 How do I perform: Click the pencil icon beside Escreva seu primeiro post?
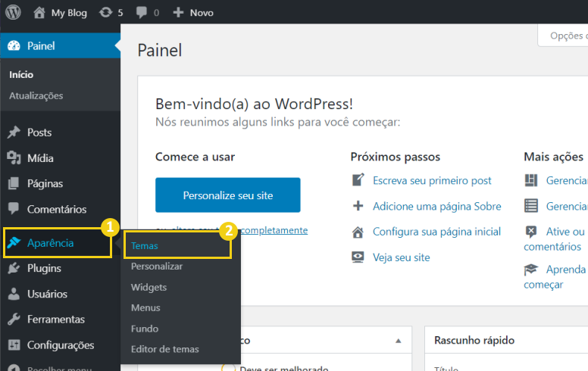(x=358, y=180)
